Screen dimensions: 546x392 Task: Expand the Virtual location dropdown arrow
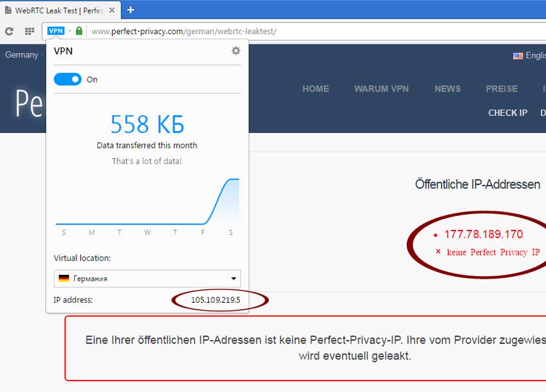[x=234, y=279]
